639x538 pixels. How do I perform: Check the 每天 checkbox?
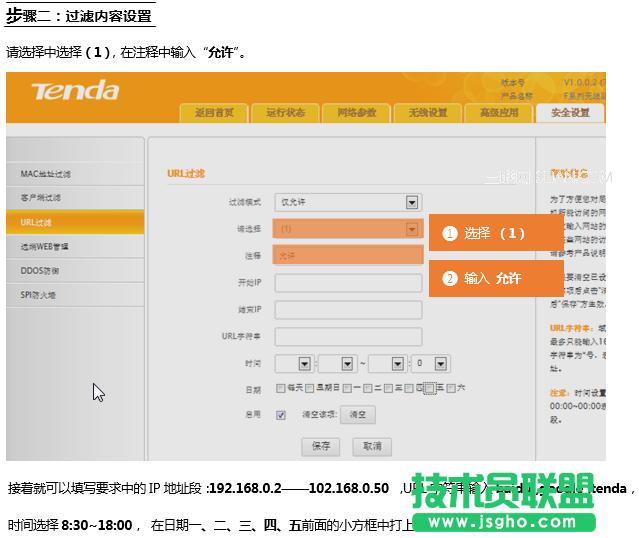pyautogui.click(x=281, y=389)
